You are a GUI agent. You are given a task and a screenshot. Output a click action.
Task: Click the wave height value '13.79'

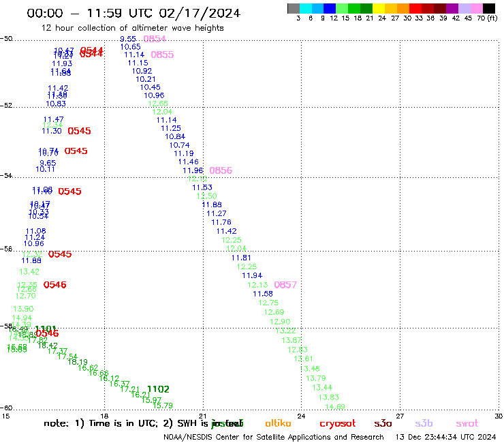(315, 378)
